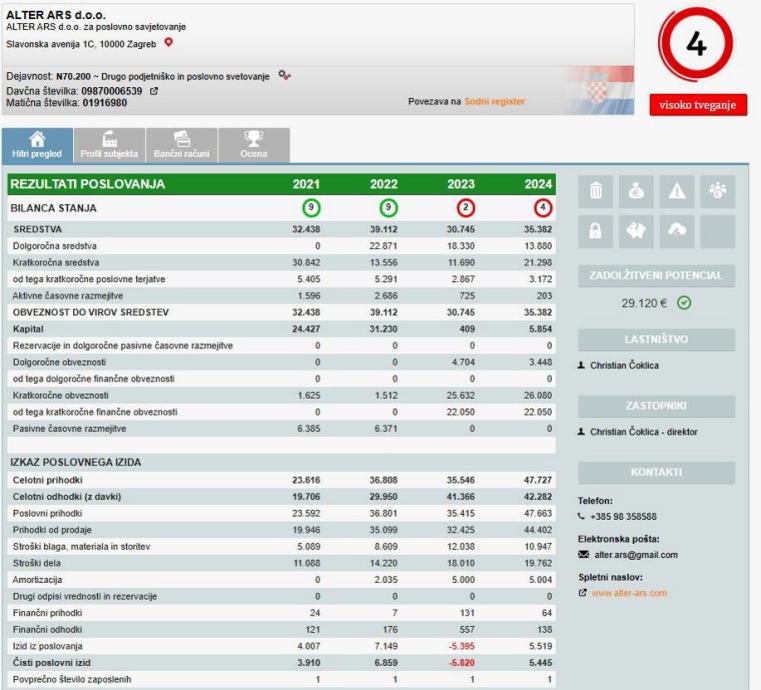761x690 pixels.
Task: Switch to the Profil subjekta tab
Action: tap(109, 145)
